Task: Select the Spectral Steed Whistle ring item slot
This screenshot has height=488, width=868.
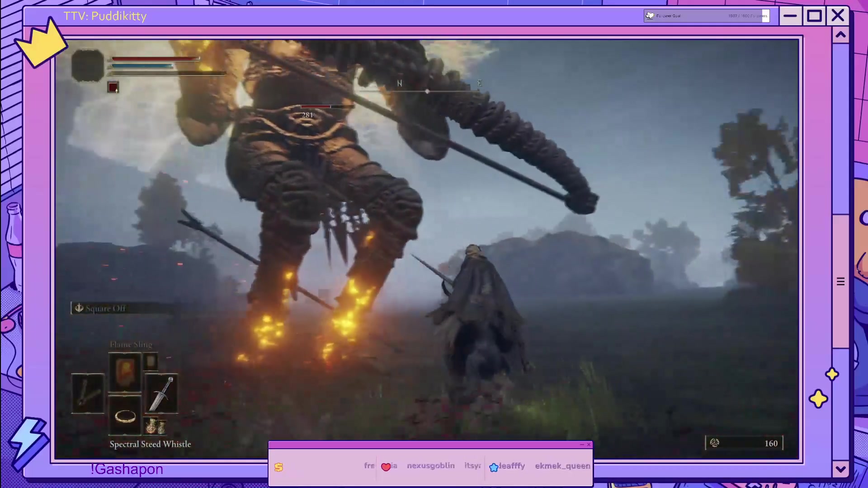Action: click(125, 415)
